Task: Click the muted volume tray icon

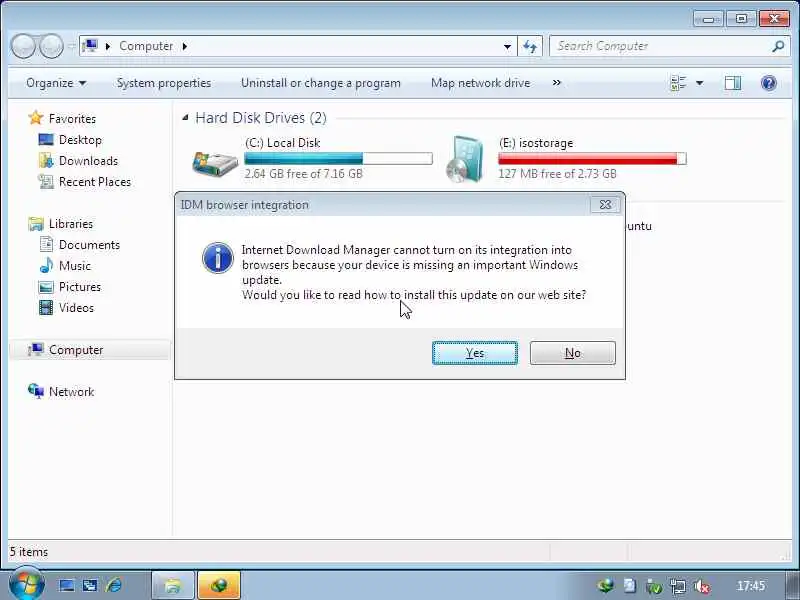Action: pos(702,586)
